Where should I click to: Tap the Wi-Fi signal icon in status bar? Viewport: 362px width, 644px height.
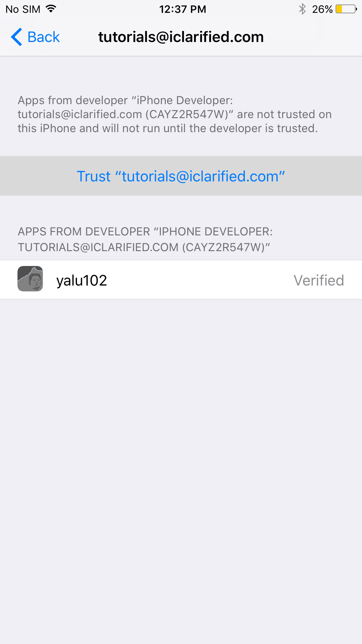[51, 9]
